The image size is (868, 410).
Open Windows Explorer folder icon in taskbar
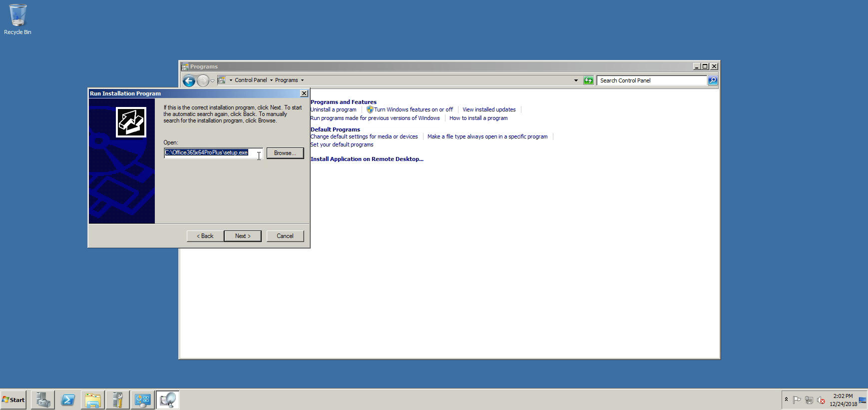click(93, 399)
